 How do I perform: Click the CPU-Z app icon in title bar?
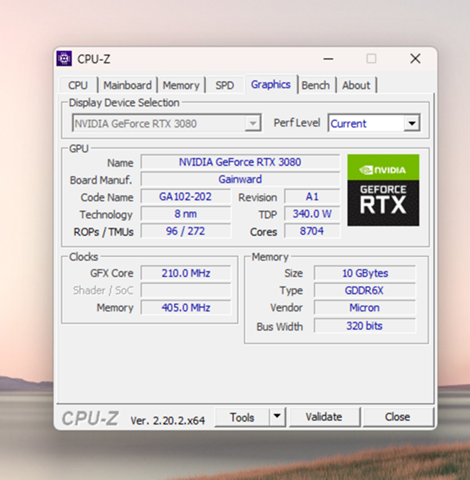pyautogui.click(x=64, y=59)
